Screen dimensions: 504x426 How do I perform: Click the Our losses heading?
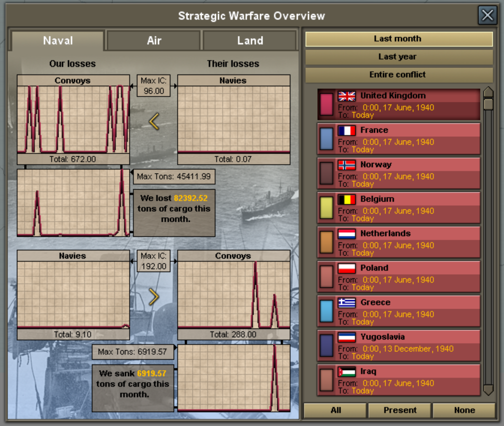(x=72, y=63)
